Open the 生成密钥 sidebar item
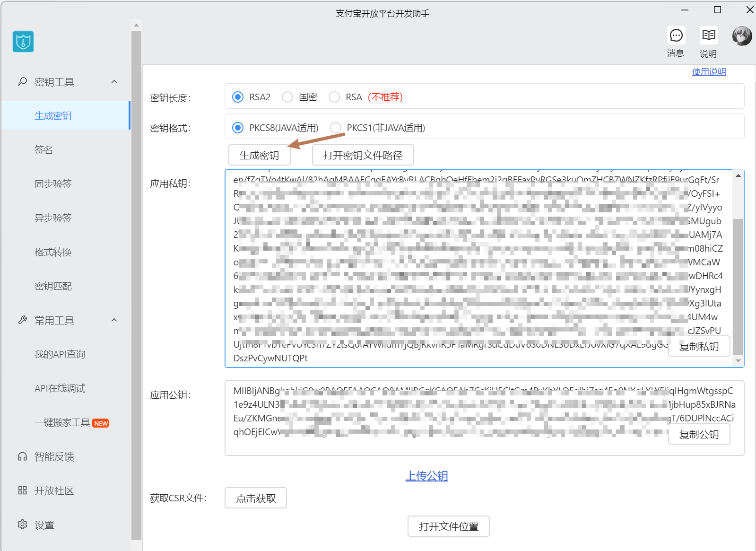Image resolution: width=756 pixels, height=551 pixels. point(65,115)
